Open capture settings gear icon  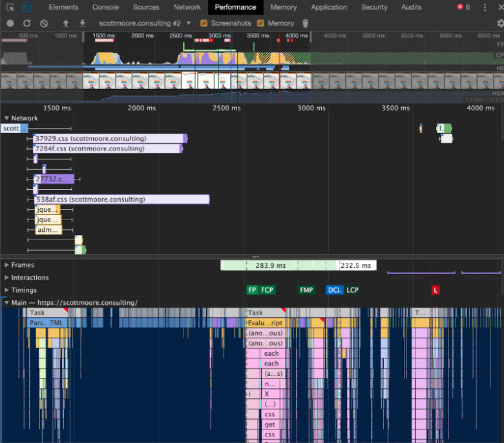click(x=500, y=23)
